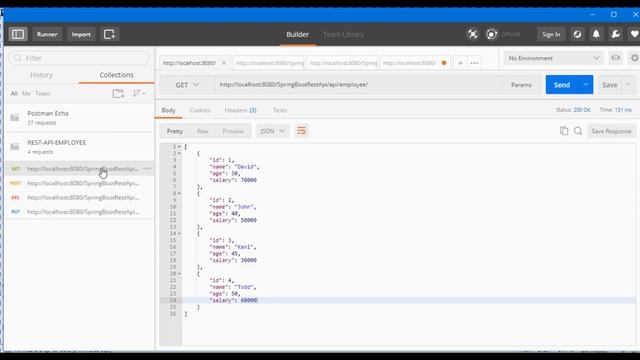Screen dimensions: 640x360
Task: Collapse the JSON object on line 14
Action: click(179, 233)
